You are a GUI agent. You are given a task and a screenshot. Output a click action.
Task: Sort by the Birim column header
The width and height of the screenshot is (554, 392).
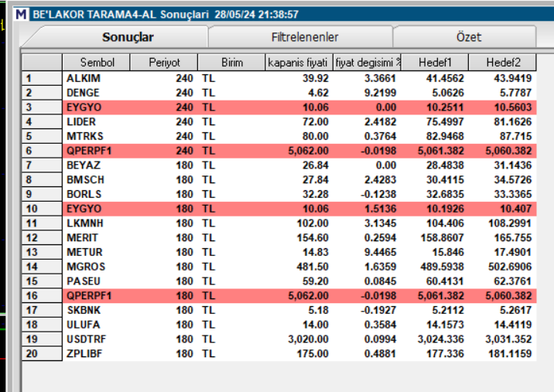click(x=232, y=63)
